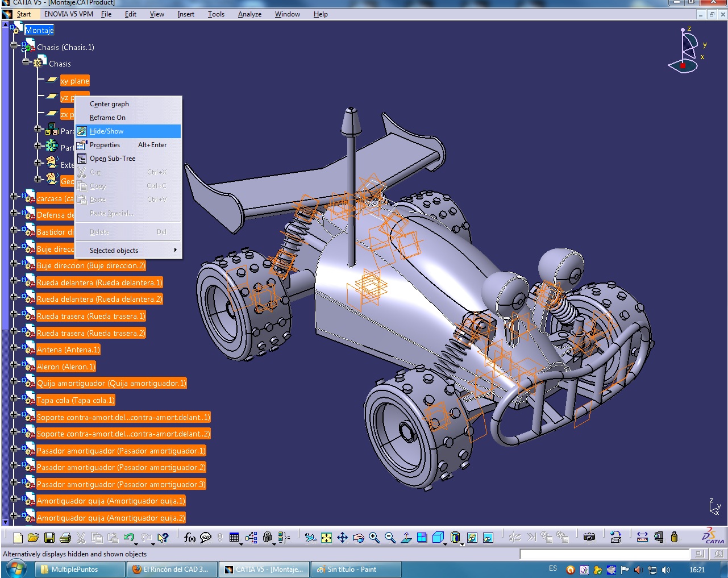Image resolution: width=728 pixels, height=578 pixels.
Task: Click Windows Start orb
Action: point(15,568)
